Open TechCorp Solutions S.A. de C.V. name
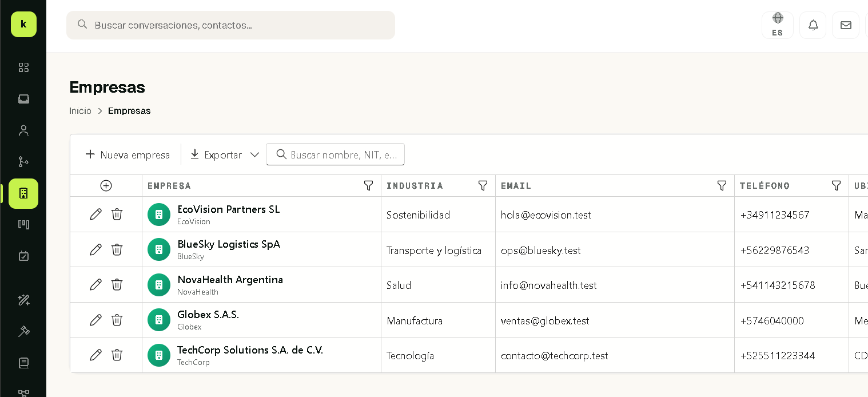The image size is (868, 397). [x=250, y=350]
